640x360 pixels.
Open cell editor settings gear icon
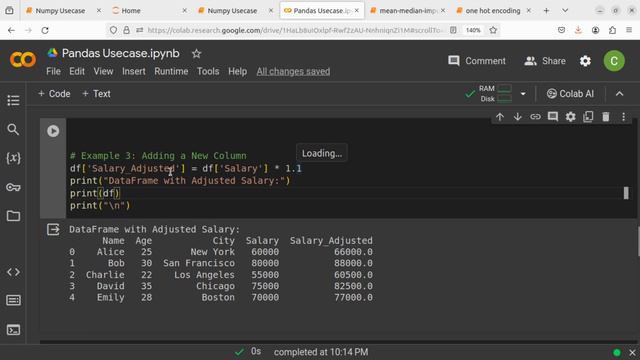tap(571, 117)
